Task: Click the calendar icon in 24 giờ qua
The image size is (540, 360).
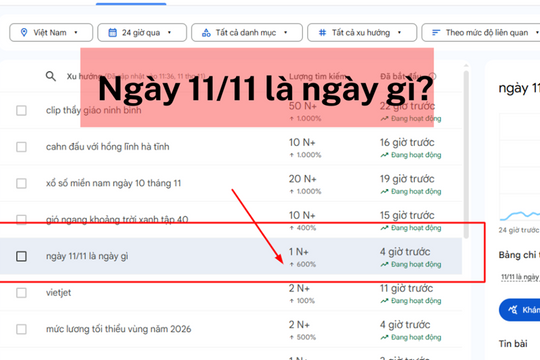Action: (112, 33)
